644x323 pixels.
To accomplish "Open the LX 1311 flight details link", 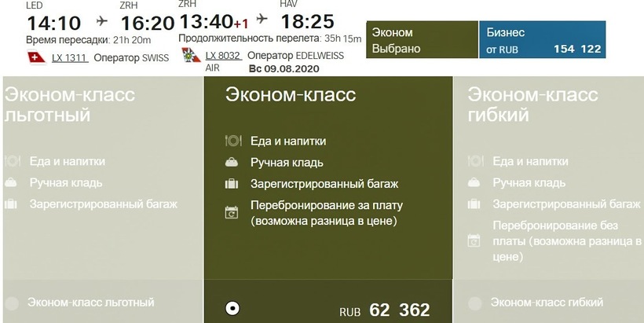I will click(x=70, y=57).
